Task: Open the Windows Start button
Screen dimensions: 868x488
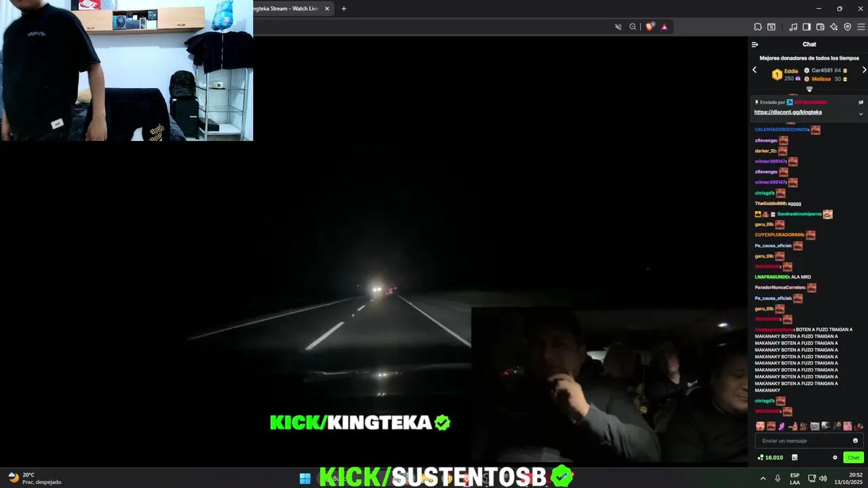Action: coord(305,479)
